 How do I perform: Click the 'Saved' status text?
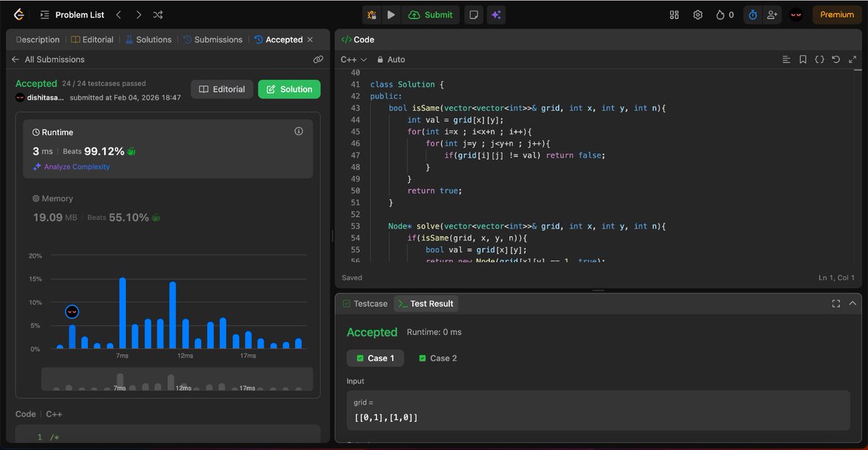(x=352, y=278)
